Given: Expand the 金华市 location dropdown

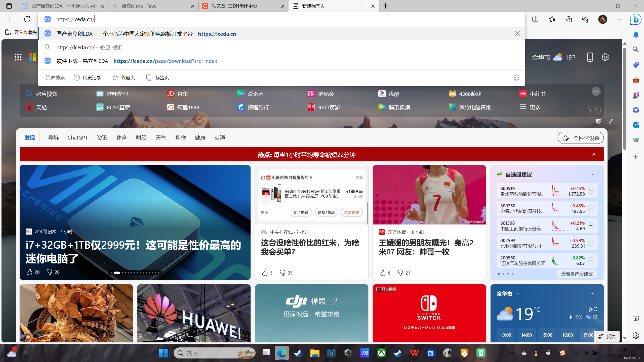Looking at the screenshot, I should [x=517, y=294].
